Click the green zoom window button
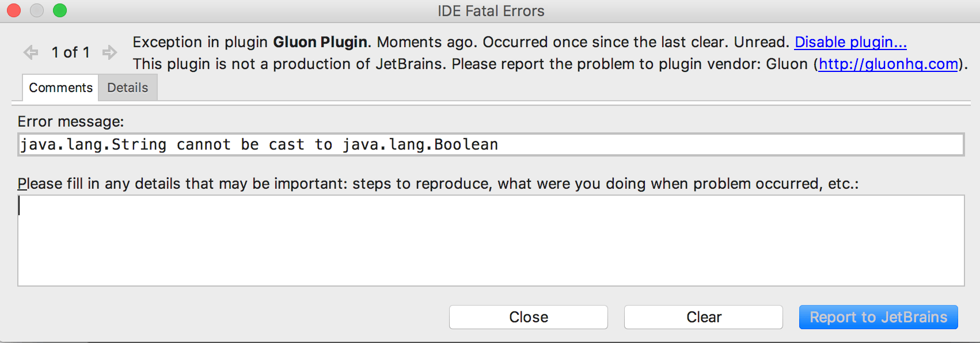 click(60, 10)
